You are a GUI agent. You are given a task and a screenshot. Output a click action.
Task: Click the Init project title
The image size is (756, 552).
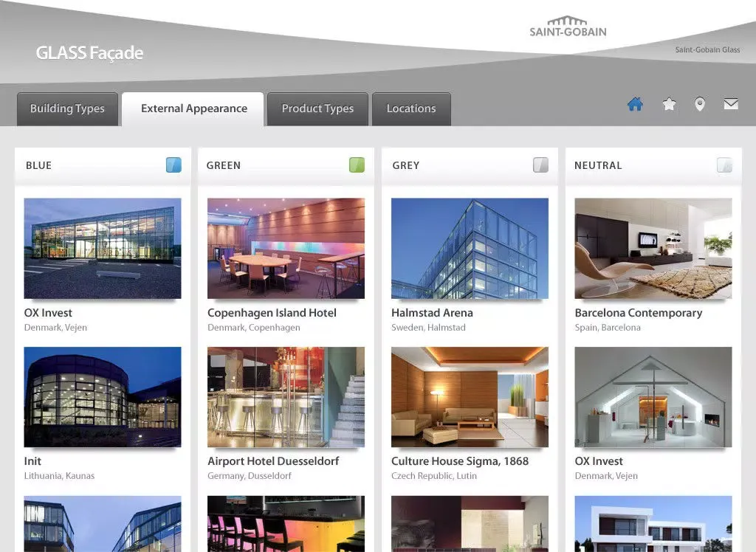(32, 461)
